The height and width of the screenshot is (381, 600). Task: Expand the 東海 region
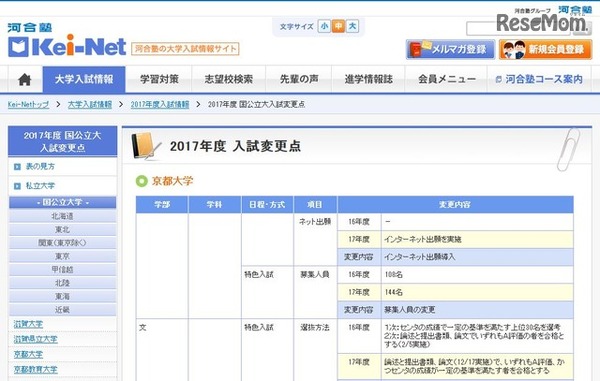coord(62,296)
